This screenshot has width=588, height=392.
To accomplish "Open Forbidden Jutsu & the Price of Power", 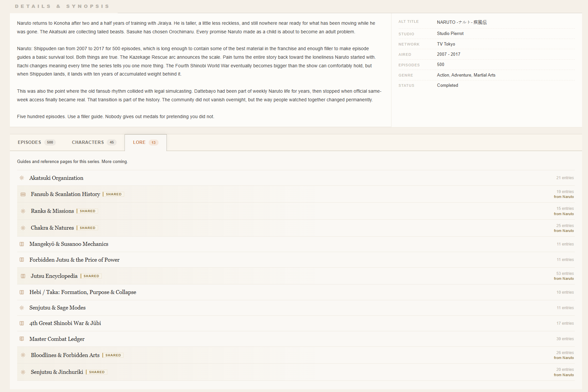I will 74,260.
